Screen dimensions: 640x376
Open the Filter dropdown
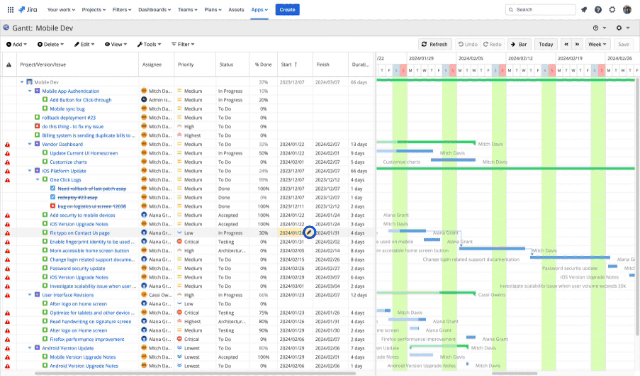(x=183, y=44)
